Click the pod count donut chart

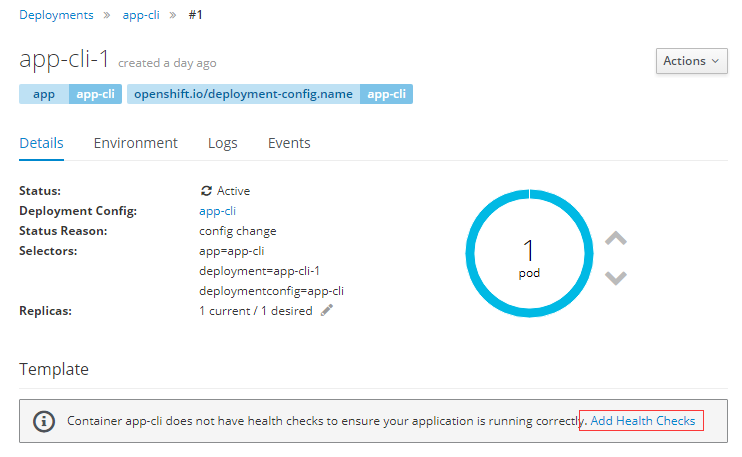coord(529,253)
